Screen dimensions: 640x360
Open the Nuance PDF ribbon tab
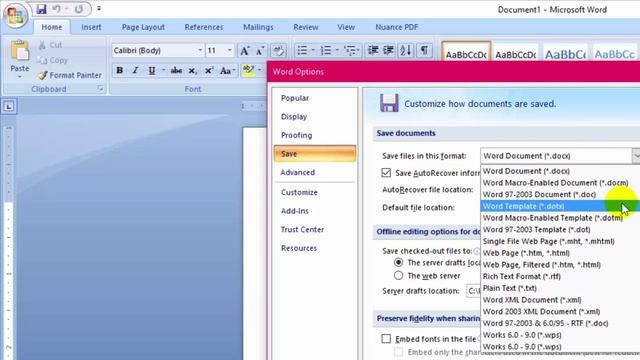click(397, 27)
